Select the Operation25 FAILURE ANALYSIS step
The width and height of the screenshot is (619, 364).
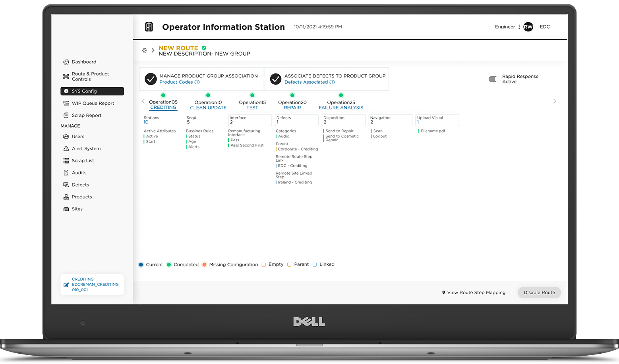pos(341,105)
